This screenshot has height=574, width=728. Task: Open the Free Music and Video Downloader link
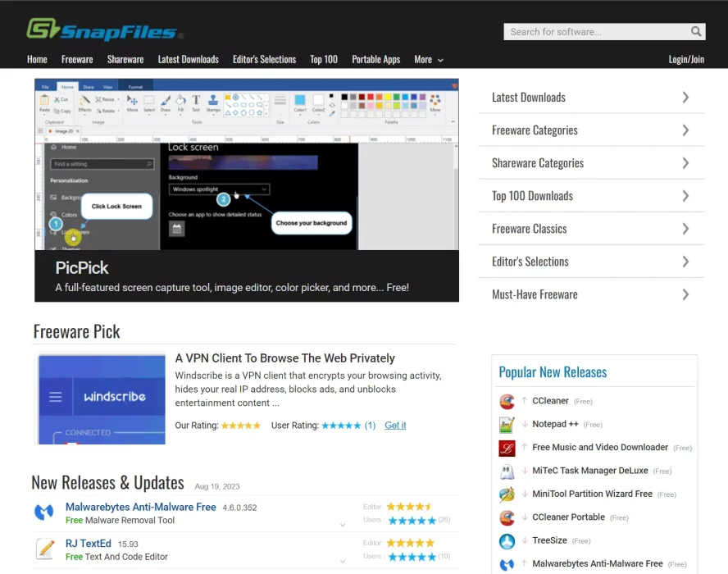pos(600,447)
